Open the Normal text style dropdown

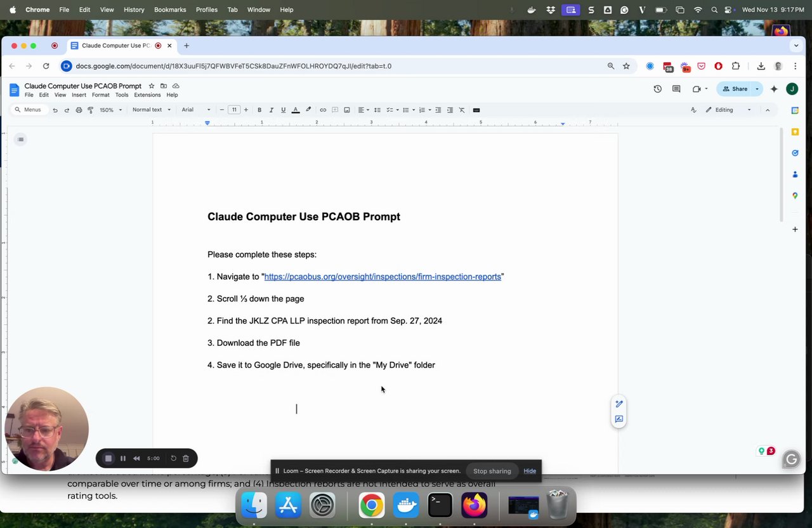(152, 110)
